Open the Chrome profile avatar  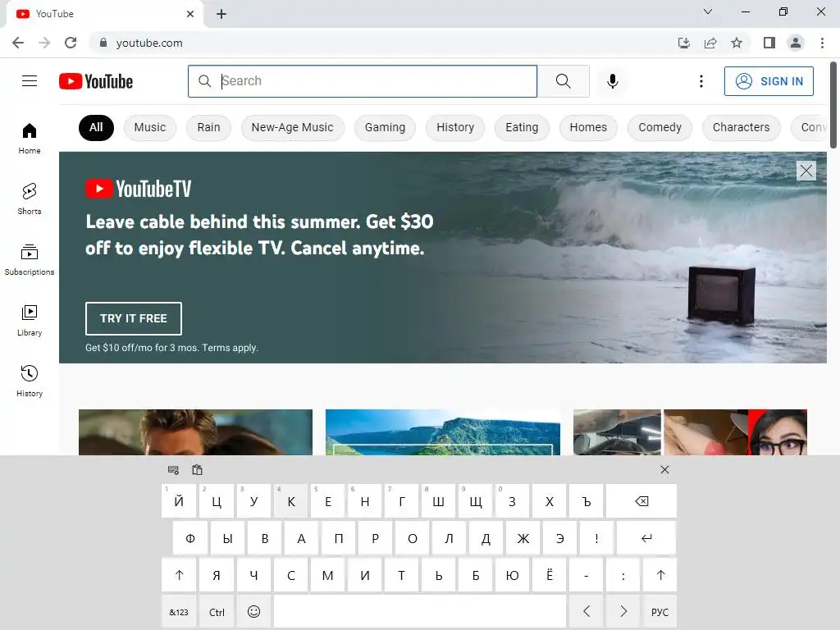(796, 43)
